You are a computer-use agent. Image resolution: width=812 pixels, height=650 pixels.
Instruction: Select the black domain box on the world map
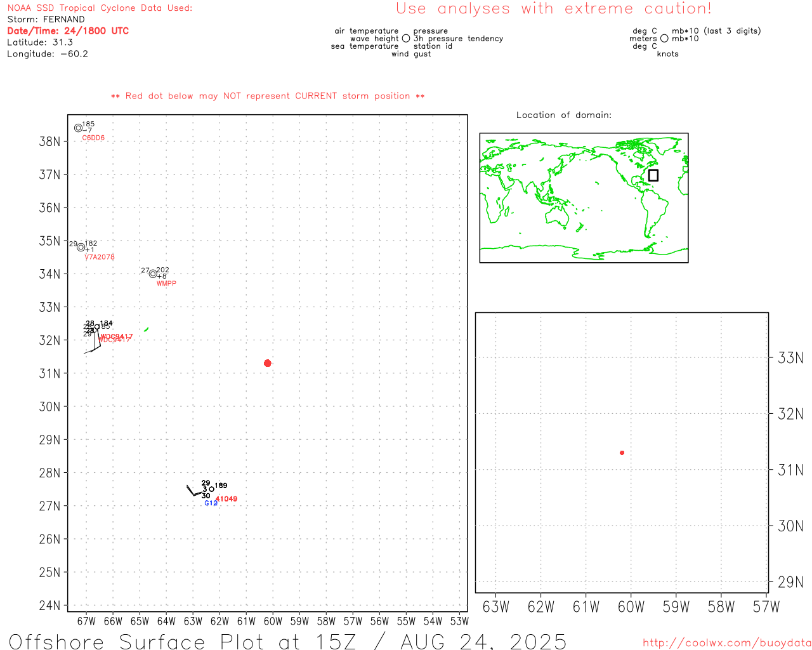click(x=653, y=175)
